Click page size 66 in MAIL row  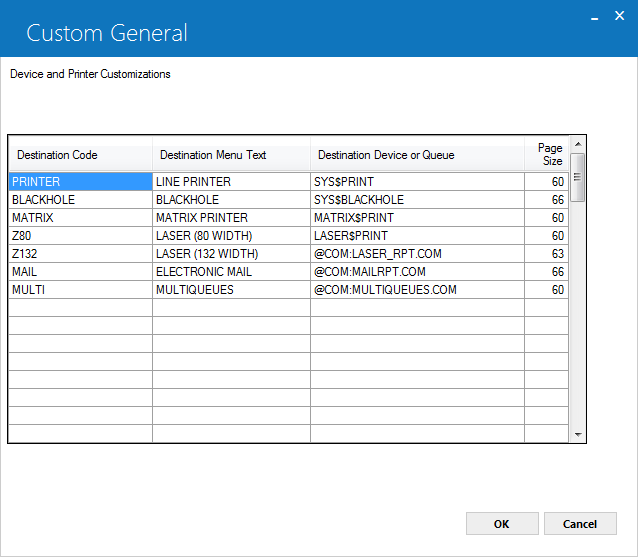pos(546,271)
